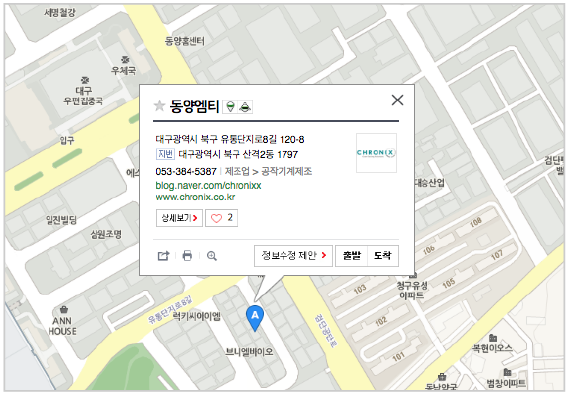Click the zoom-in magnifier icon
The width and height of the screenshot is (569, 394).
[x=212, y=256]
